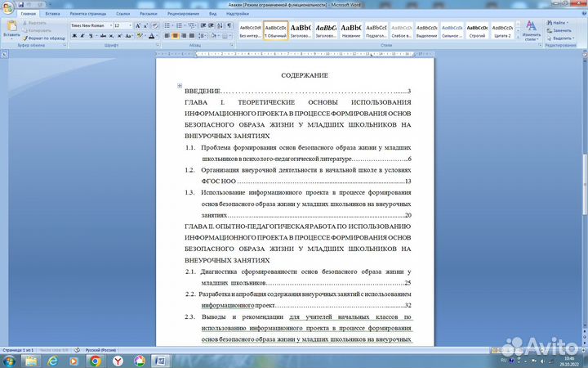The height and width of the screenshot is (368, 588).
Task: Open the Выделить select dropdown
Action: pos(560,38)
